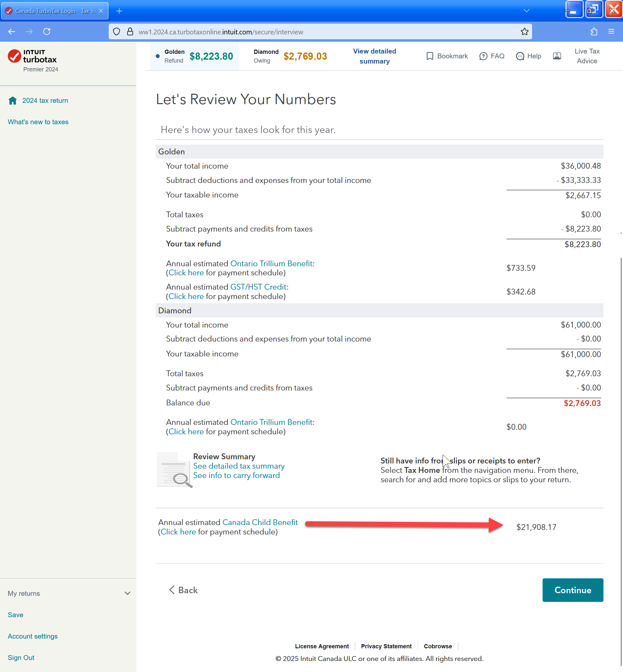
Task: Go Back to the previous step
Action: 184,590
